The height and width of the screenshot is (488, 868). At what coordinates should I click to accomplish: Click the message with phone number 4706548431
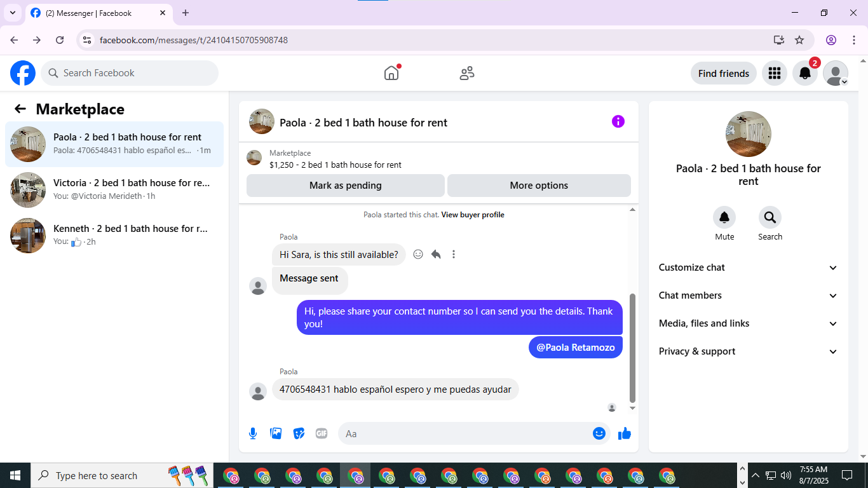(395, 390)
